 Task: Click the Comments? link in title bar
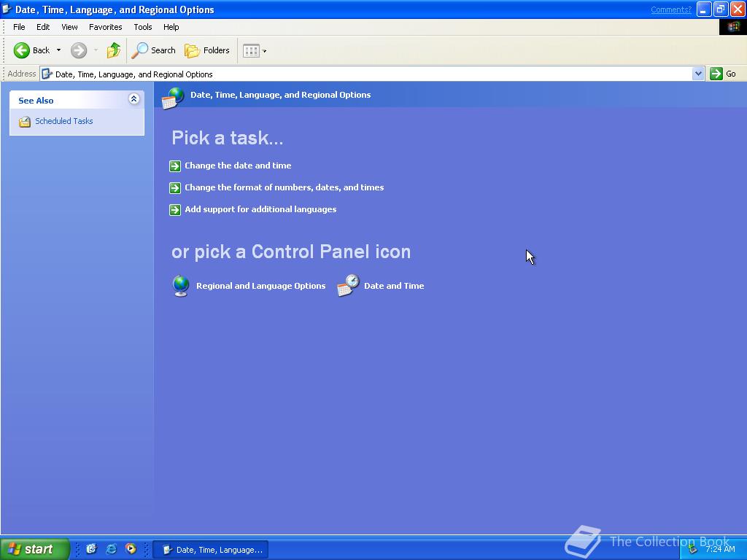coord(671,9)
